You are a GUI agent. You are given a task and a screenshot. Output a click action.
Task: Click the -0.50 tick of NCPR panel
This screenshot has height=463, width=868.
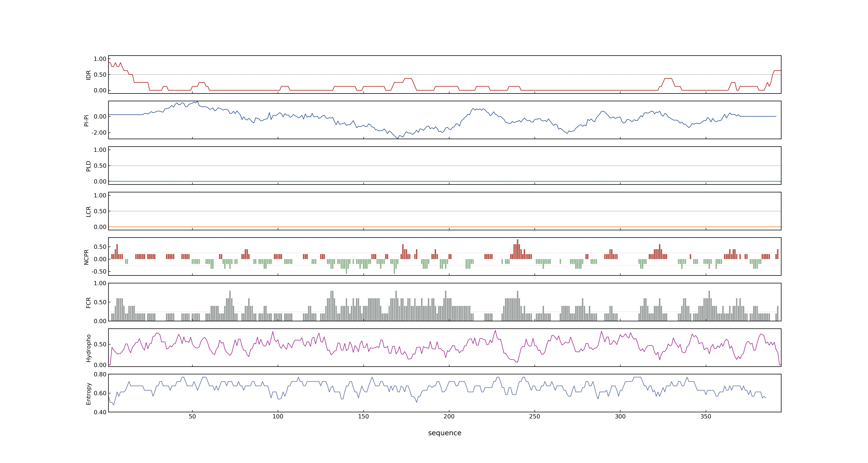point(99,272)
